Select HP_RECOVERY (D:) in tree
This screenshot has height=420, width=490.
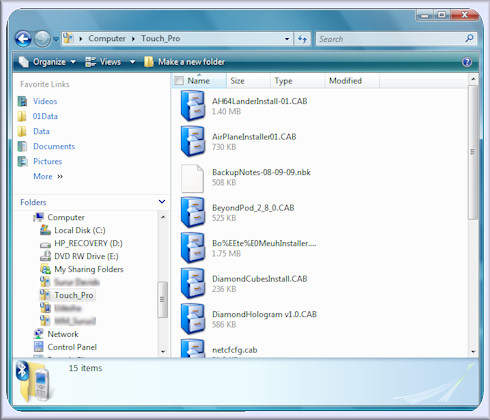(x=88, y=243)
